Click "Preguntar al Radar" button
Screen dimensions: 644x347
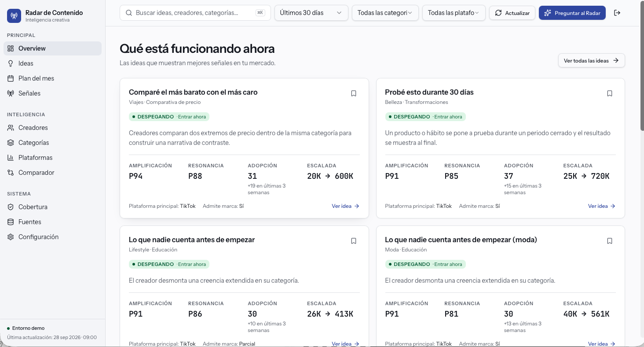click(572, 13)
